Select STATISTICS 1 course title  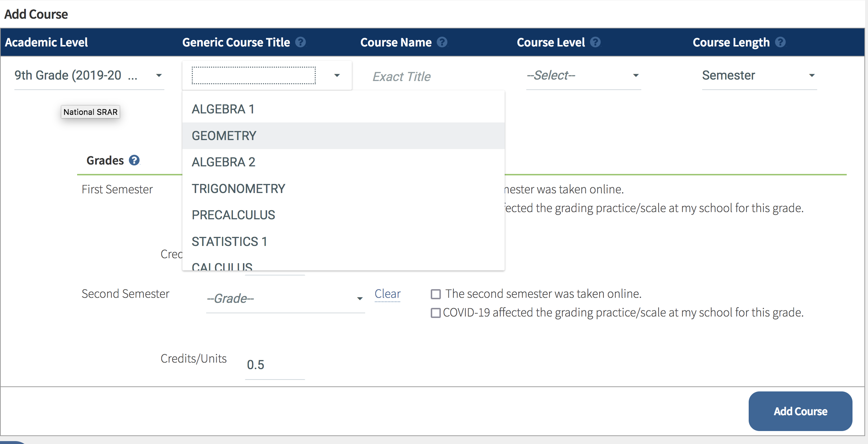point(229,242)
